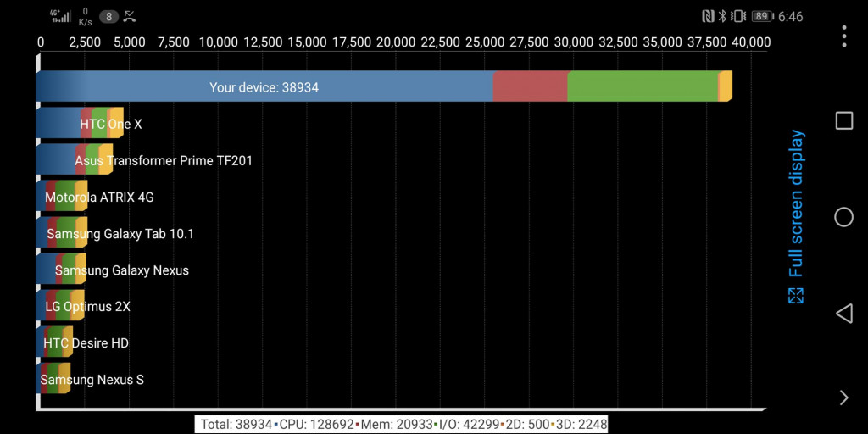
Task: Tap the missed call status icon
Action: [x=130, y=16]
